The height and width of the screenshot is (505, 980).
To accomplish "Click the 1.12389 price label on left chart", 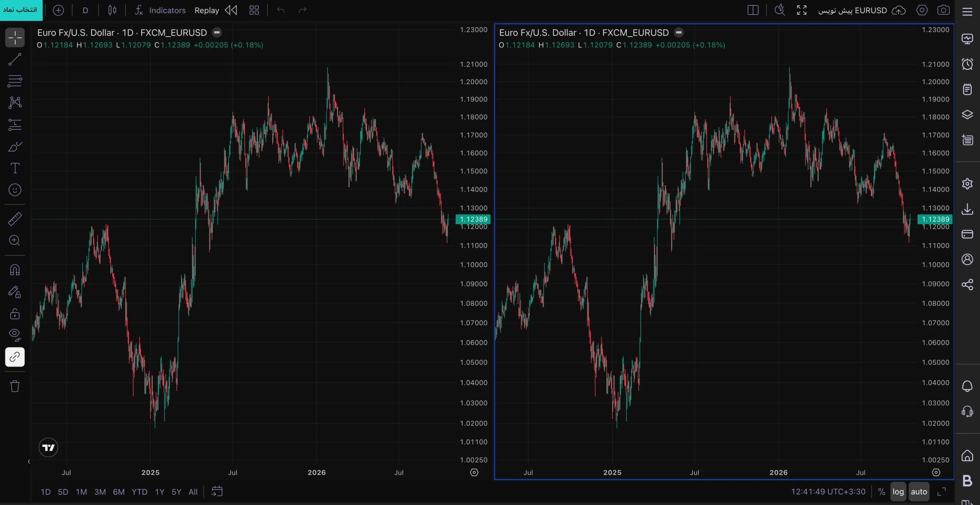I will point(473,219).
